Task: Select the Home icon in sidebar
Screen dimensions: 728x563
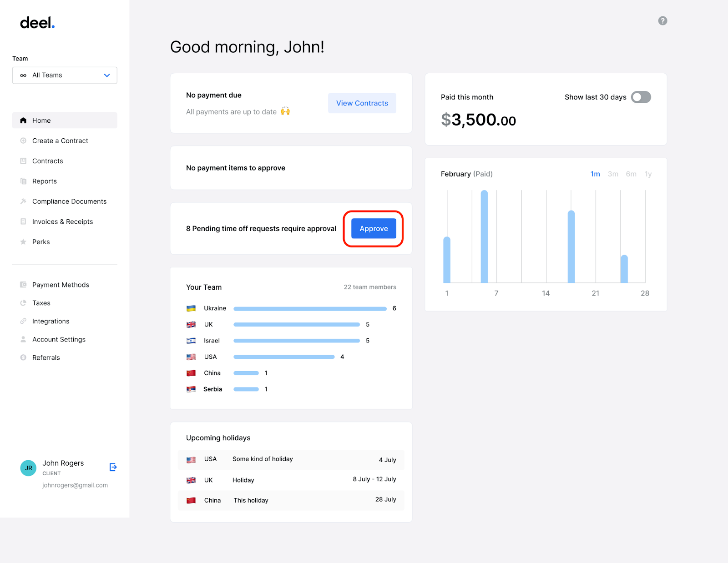Action: 23,120
